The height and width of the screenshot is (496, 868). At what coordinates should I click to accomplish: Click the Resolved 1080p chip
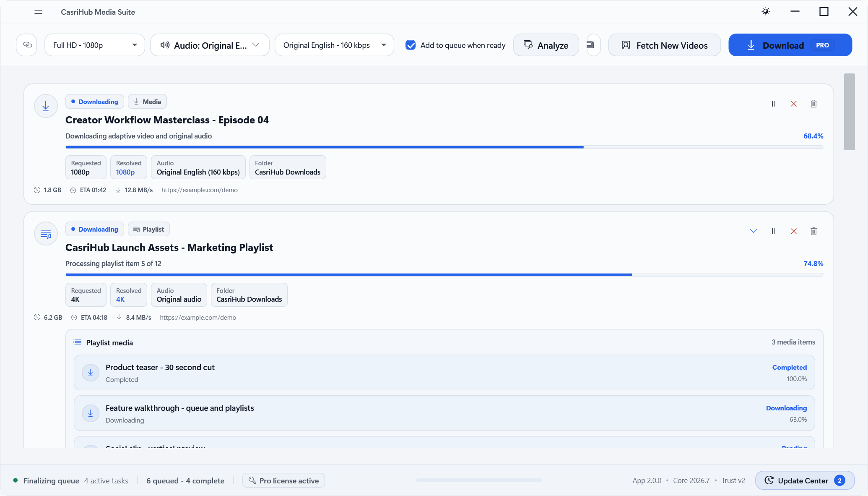click(129, 167)
